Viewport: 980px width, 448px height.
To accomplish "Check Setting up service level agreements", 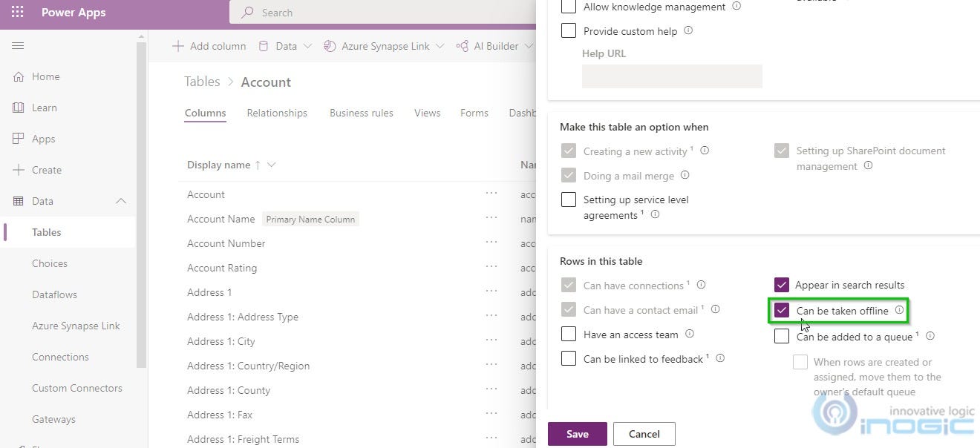I will pyautogui.click(x=569, y=200).
